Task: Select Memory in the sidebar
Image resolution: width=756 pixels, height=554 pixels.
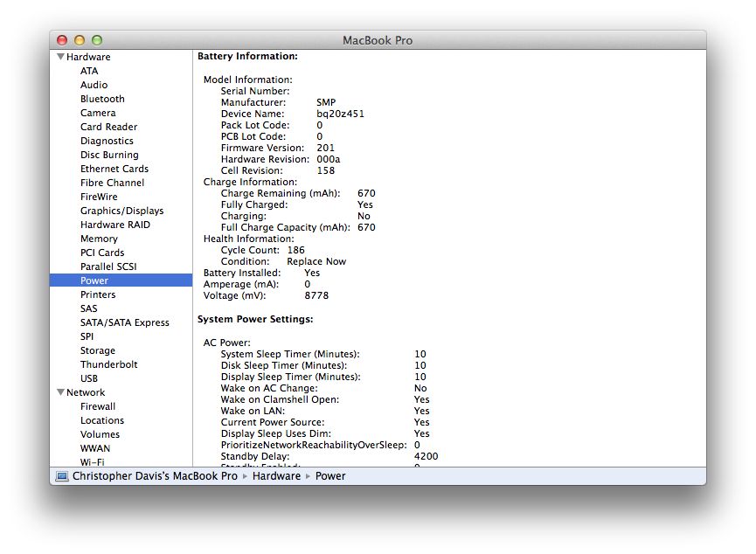Action: pyautogui.click(x=99, y=239)
